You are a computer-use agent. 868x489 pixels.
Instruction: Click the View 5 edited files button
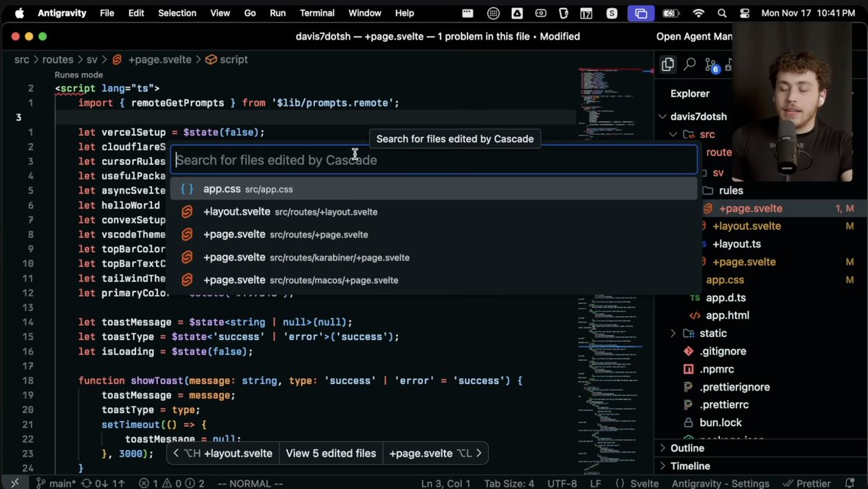(x=331, y=453)
